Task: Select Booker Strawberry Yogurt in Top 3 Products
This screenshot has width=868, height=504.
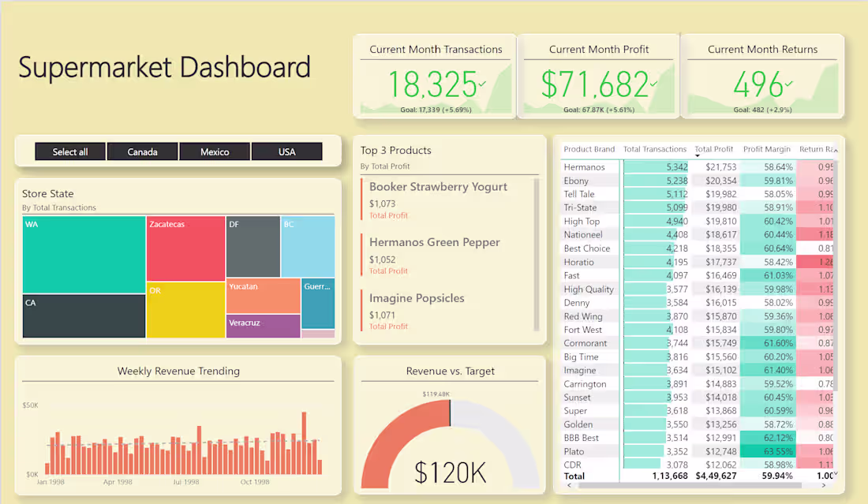Action: pyautogui.click(x=440, y=186)
